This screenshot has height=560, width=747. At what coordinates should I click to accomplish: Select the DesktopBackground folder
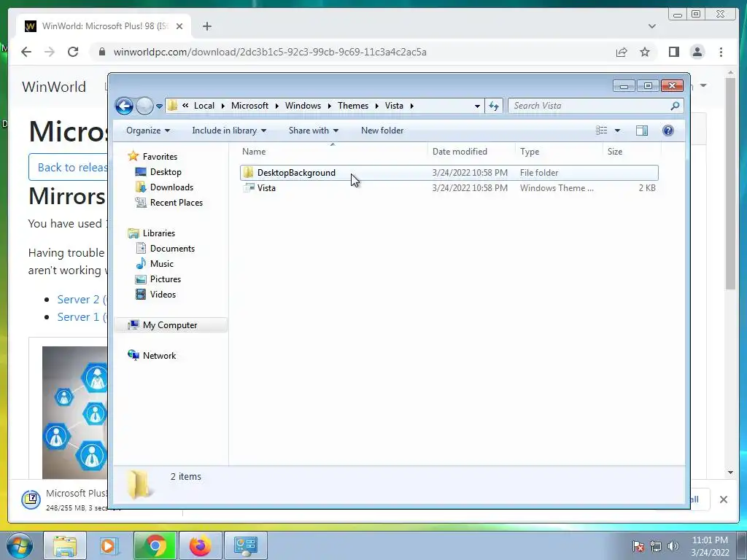pos(449,172)
